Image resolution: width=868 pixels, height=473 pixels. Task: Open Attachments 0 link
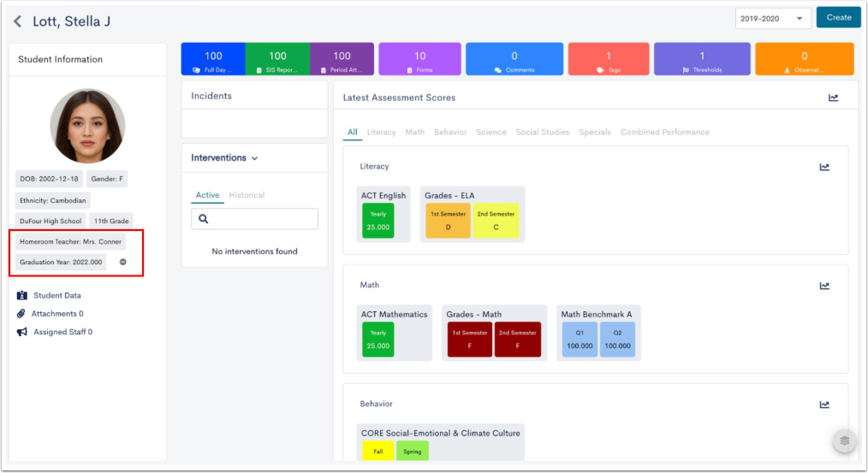point(57,314)
